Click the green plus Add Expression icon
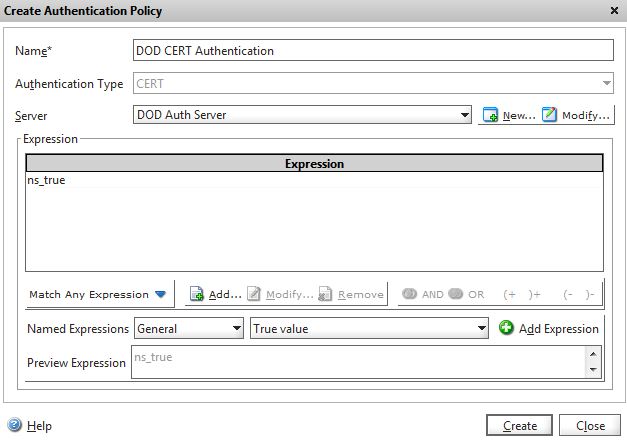627x440 pixels. pyautogui.click(x=506, y=328)
